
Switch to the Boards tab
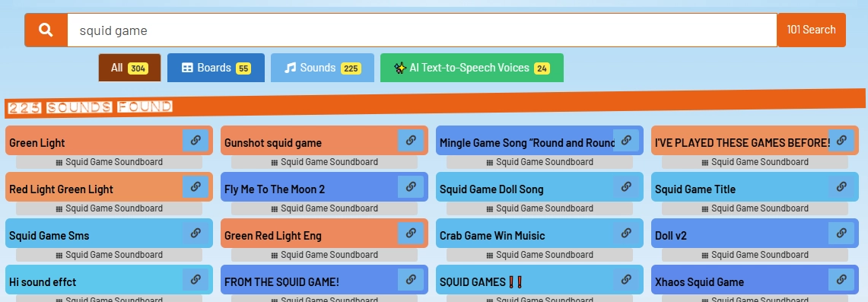[x=216, y=68]
